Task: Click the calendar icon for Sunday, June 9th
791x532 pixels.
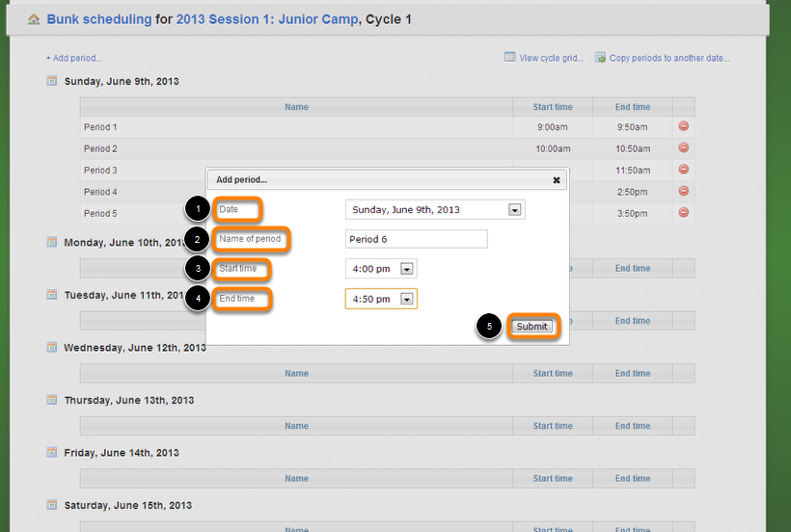Action: (x=52, y=81)
